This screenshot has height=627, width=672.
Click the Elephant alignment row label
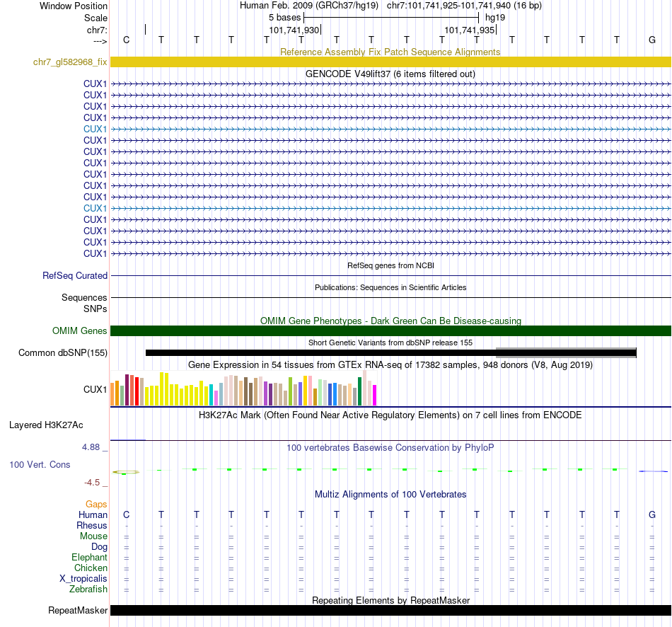(x=89, y=557)
